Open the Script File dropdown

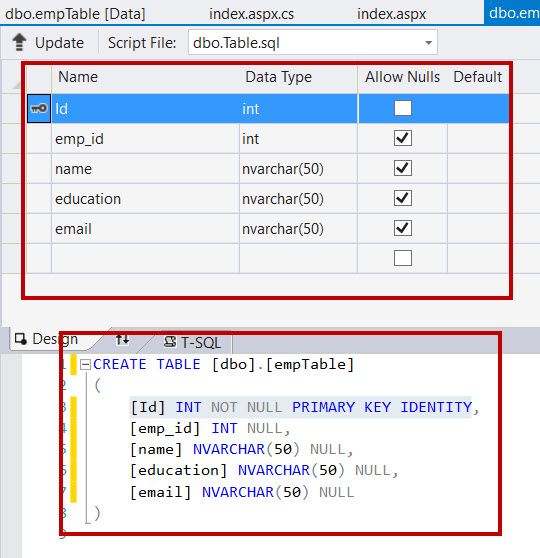pos(428,43)
